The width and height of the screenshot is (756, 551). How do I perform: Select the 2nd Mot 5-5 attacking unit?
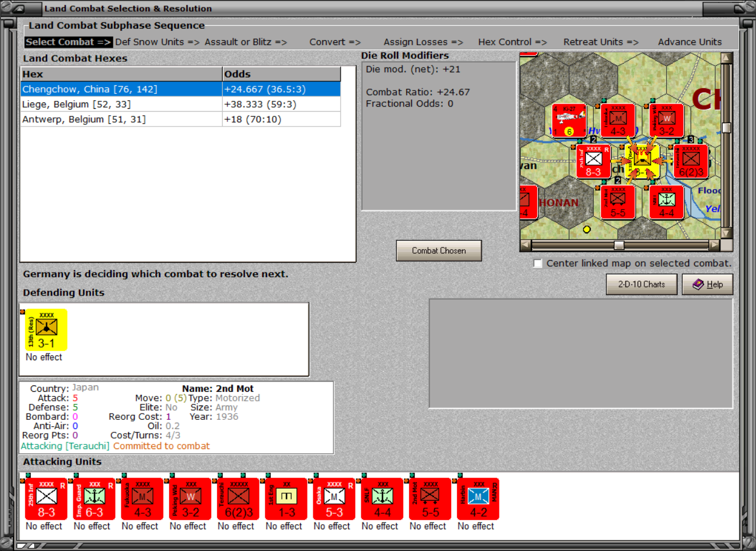tap(431, 499)
